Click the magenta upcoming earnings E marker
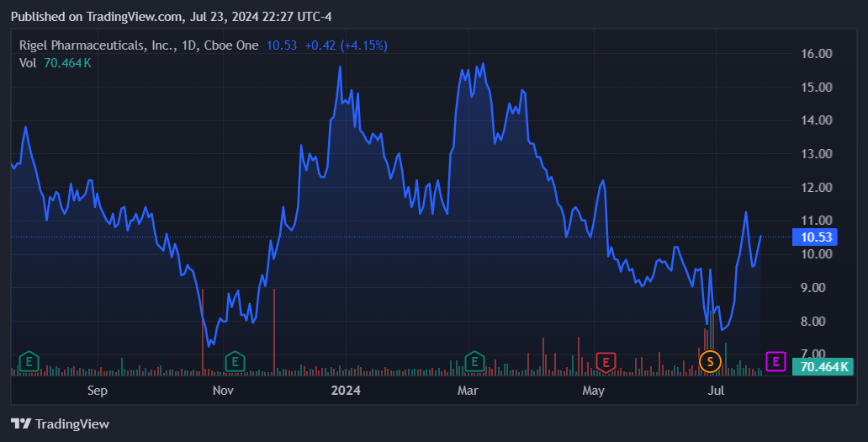The width and height of the screenshot is (868, 442). coord(775,362)
